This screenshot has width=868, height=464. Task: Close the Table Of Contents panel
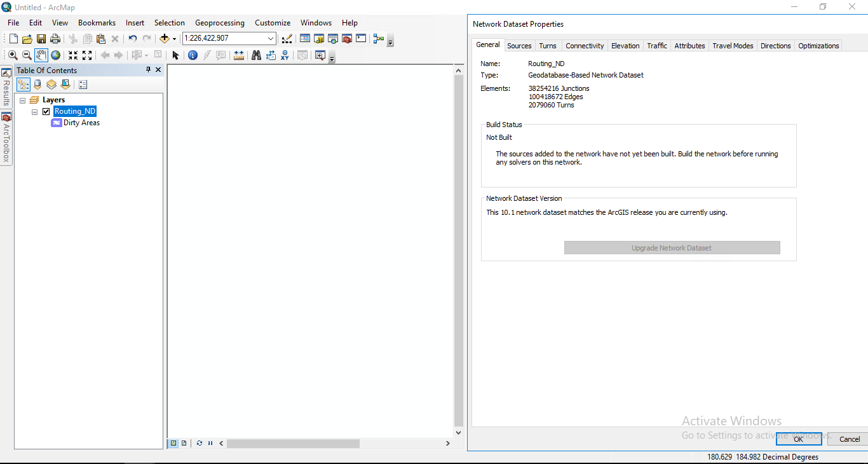pos(158,70)
